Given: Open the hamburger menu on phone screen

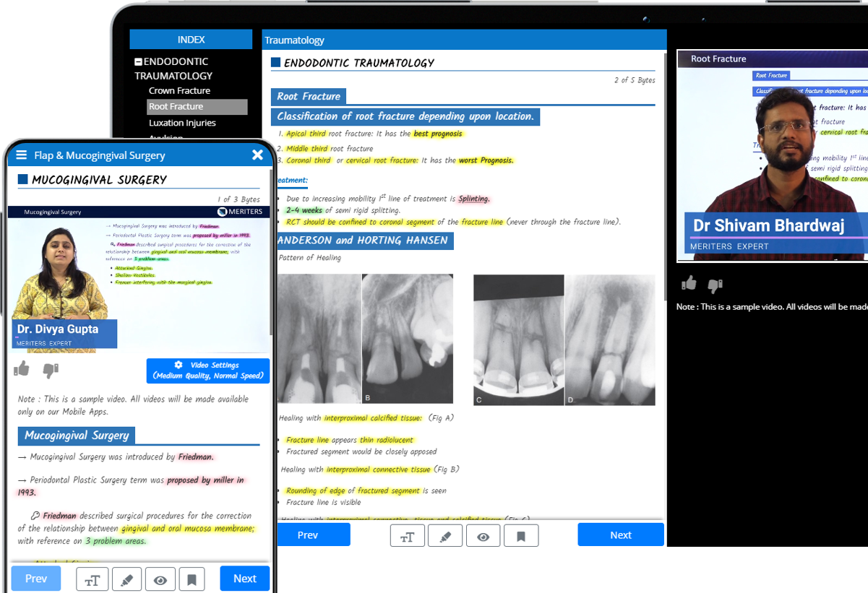Looking at the screenshot, I should point(22,155).
